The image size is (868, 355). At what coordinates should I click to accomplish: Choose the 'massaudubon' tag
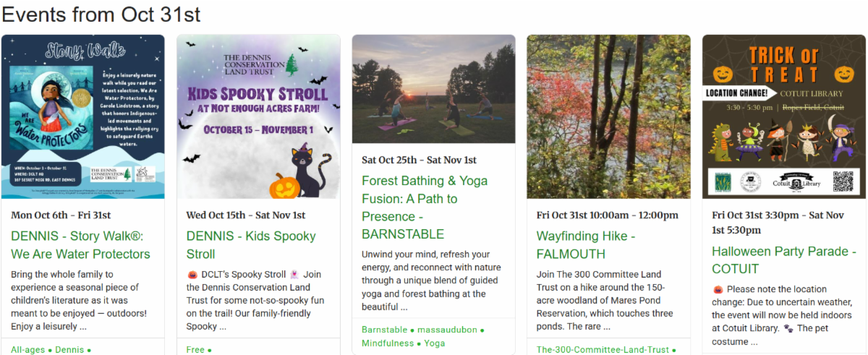447,330
